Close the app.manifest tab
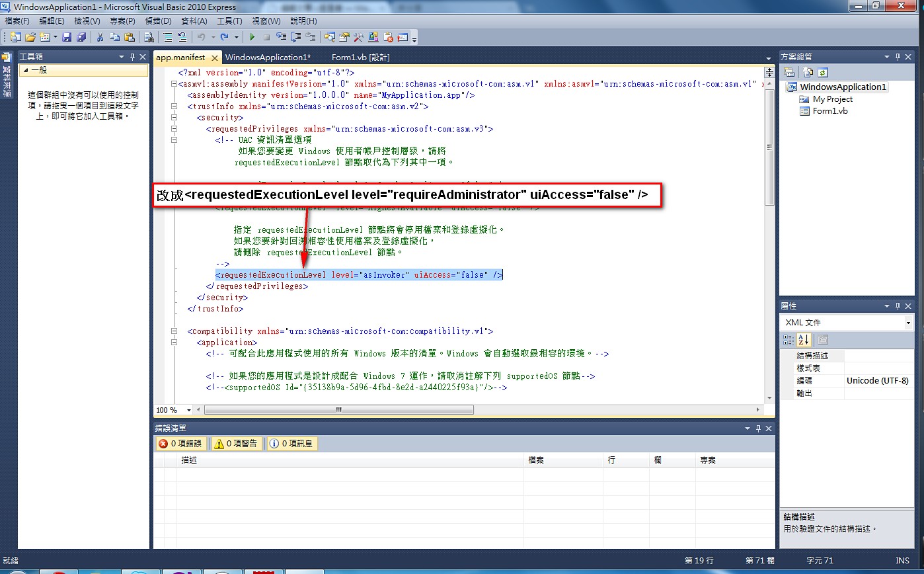 [213, 58]
